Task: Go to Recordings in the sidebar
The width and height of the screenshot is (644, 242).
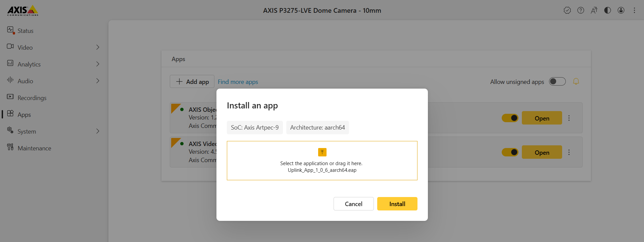Action: click(32, 98)
